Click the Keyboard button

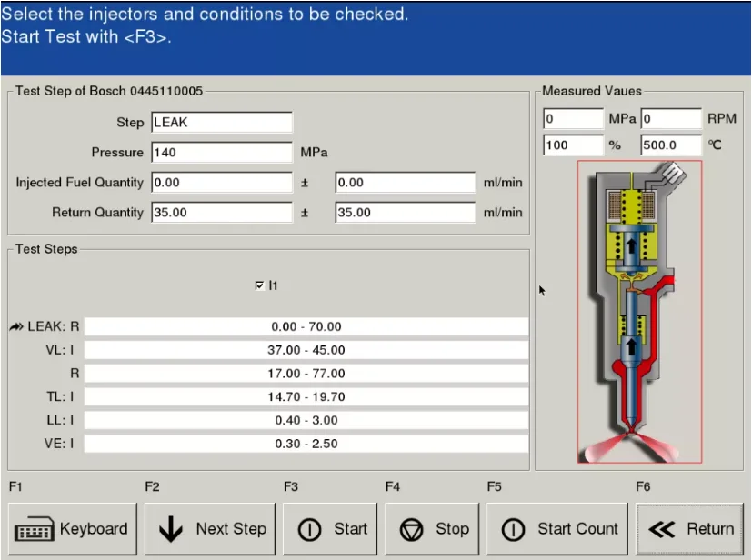pos(72,529)
